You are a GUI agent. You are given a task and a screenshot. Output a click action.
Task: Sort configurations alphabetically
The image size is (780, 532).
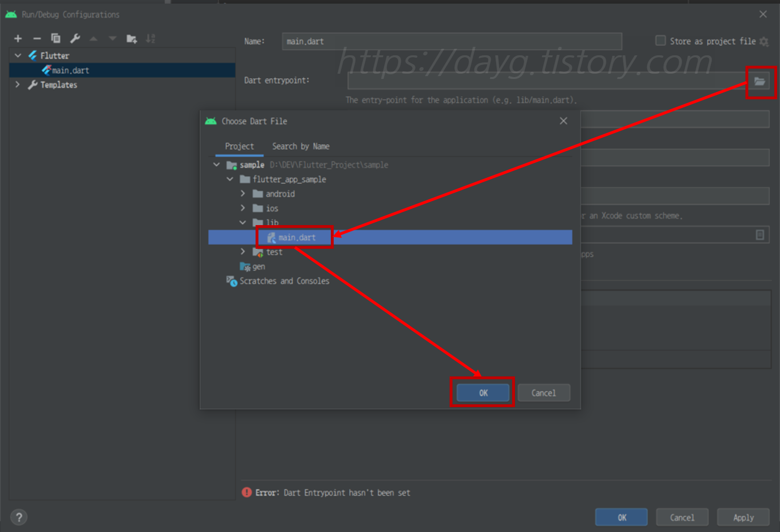click(151, 39)
